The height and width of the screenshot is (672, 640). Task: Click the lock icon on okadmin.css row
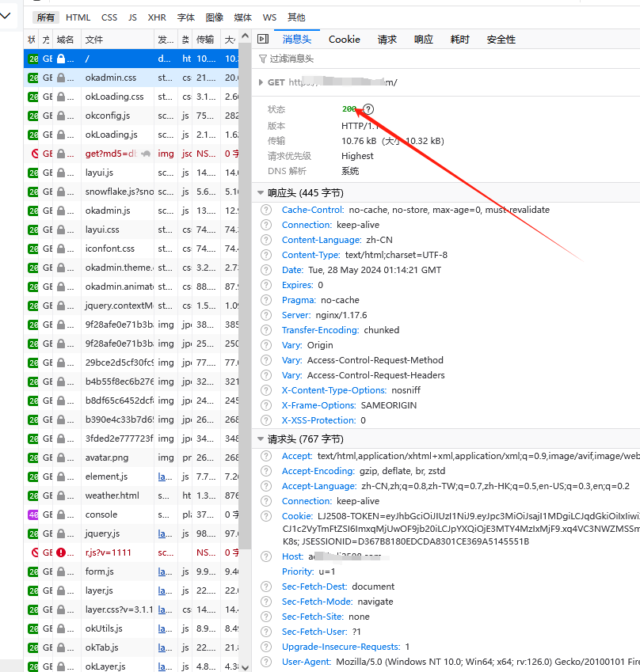[61, 78]
